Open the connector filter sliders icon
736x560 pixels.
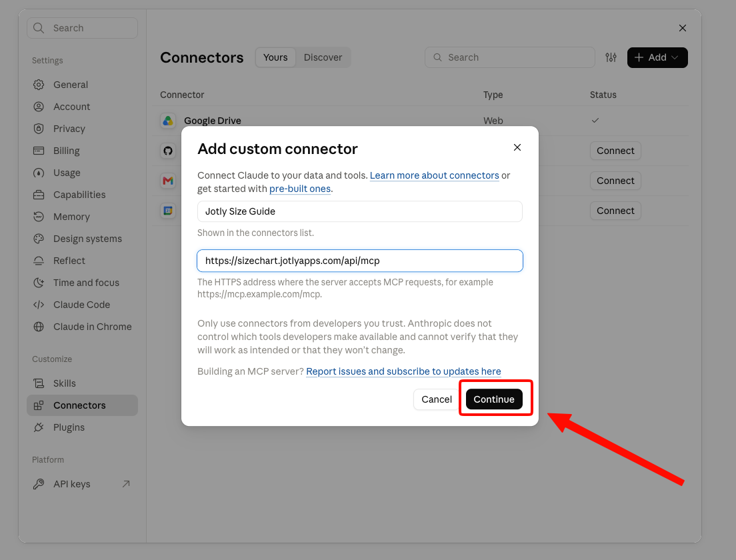coord(611,57)
